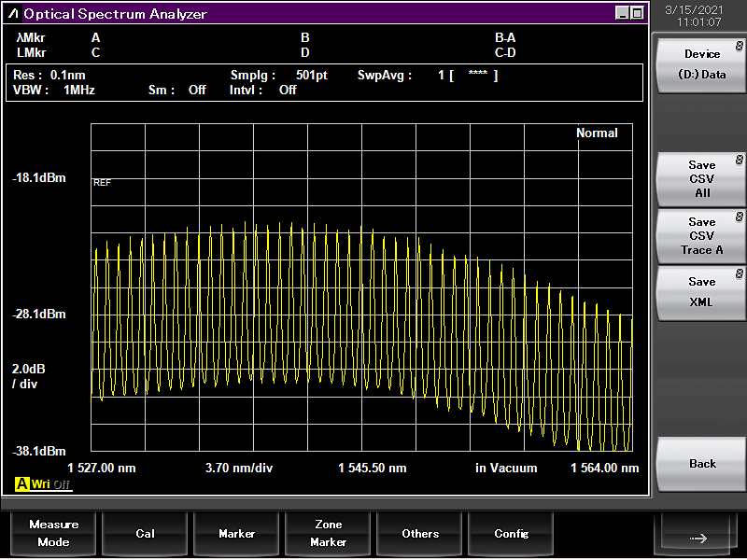747x560 pixels.
Task: Open the Cal menu
Action: [145, 533]
